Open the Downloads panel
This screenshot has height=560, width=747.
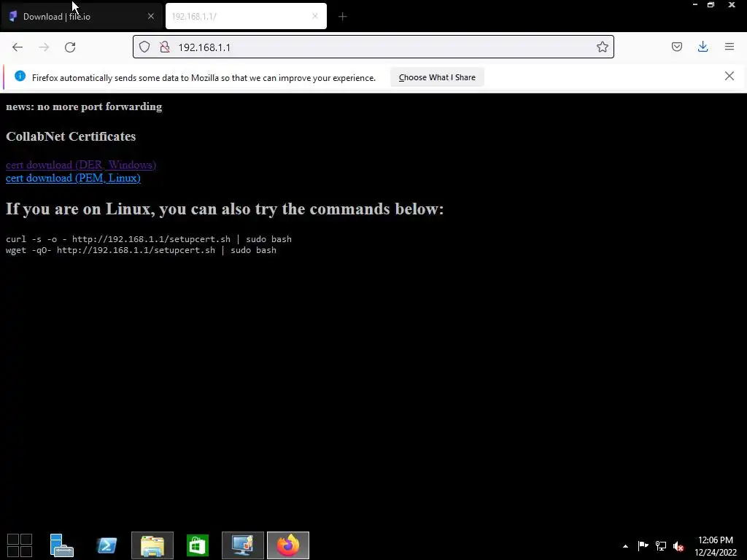[703, 47]
